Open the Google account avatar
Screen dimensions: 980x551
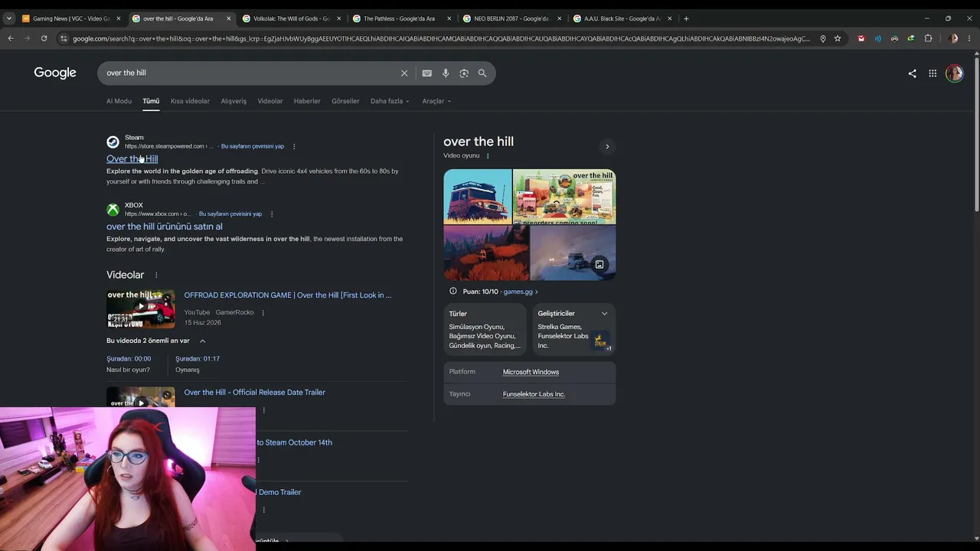[x=954, y=73]
